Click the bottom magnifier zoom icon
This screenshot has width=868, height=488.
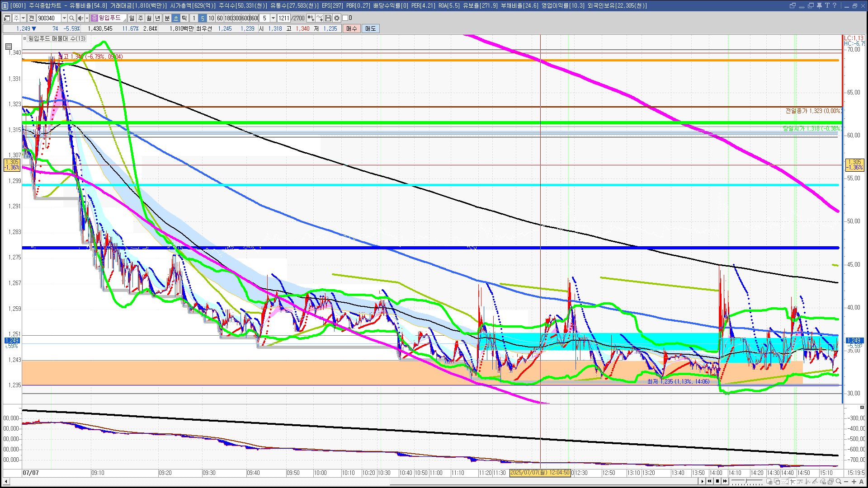(839, 481)
